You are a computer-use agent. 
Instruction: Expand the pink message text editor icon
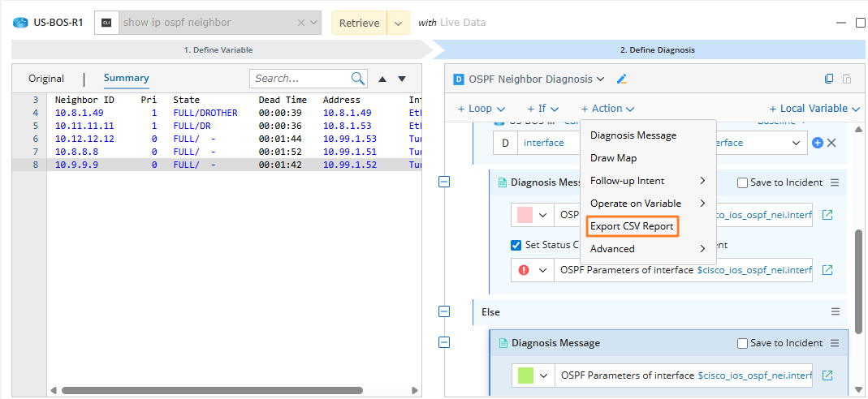(x=827, y=215)
